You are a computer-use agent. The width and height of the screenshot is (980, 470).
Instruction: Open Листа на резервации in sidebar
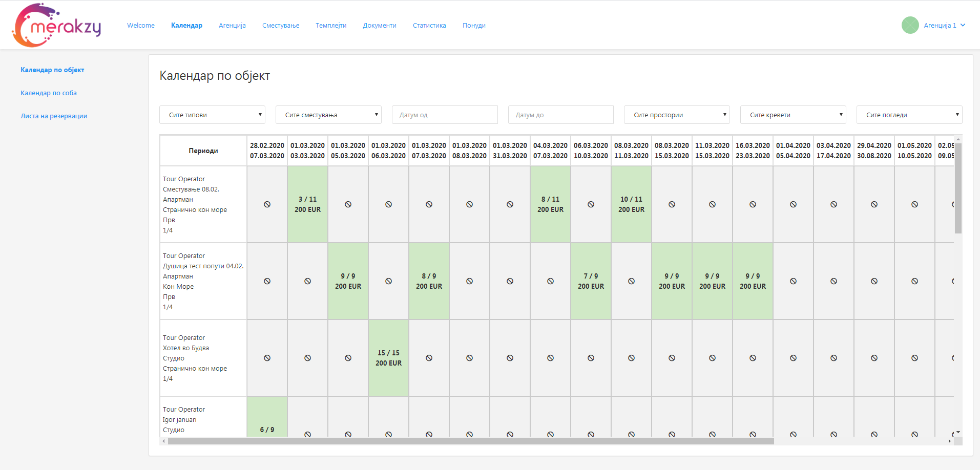tap(54, 116)
